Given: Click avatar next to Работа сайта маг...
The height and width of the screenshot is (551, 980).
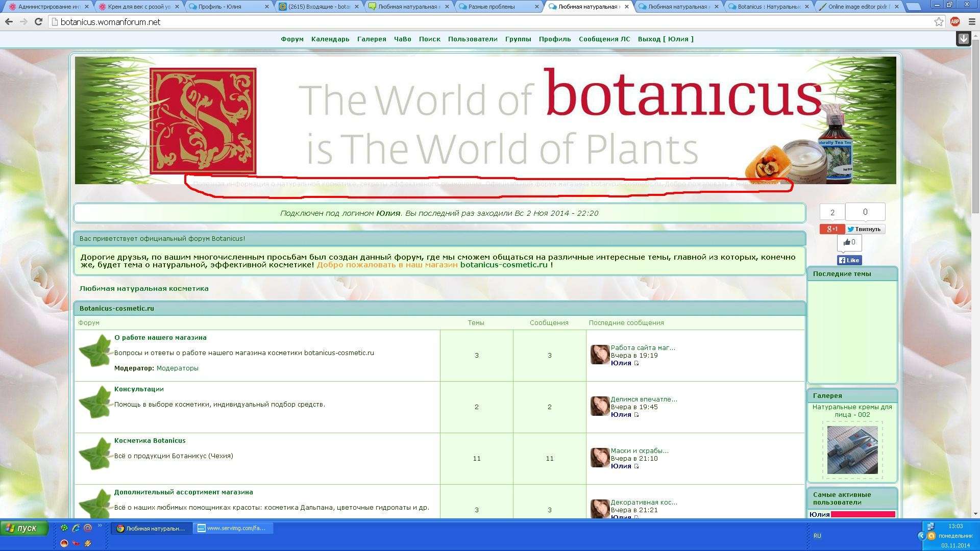Looking at the screenshot, I should tap(600, 355).
